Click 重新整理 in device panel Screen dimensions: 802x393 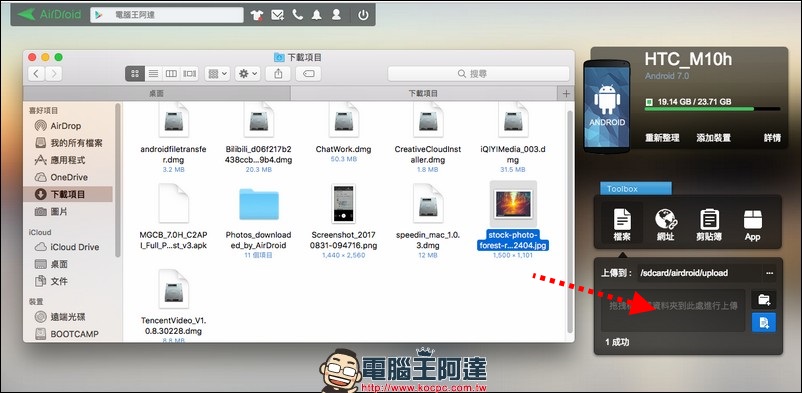[662, 138]
